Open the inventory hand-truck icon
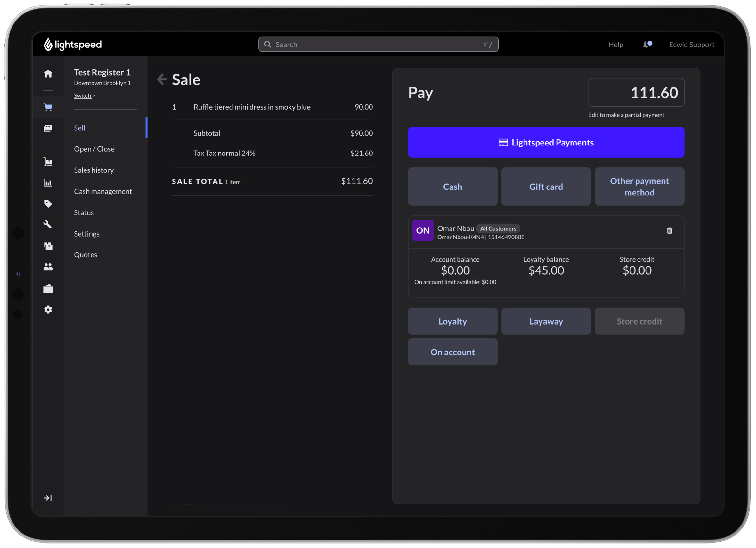The height and width of the screenshot is (548, 756). [x=48, y=162]
